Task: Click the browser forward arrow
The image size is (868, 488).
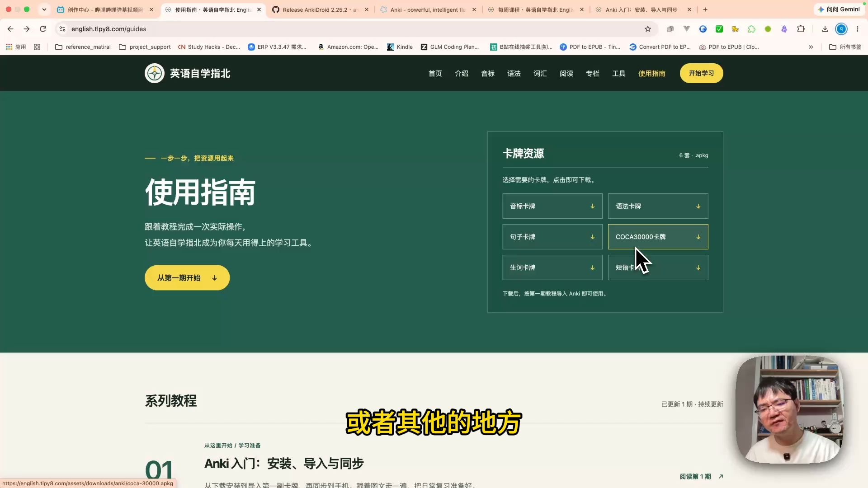Action: click(27, 29)
